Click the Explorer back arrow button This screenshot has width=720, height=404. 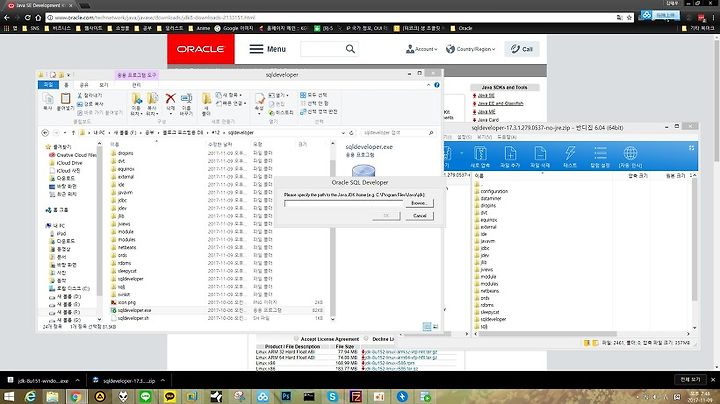45,133
